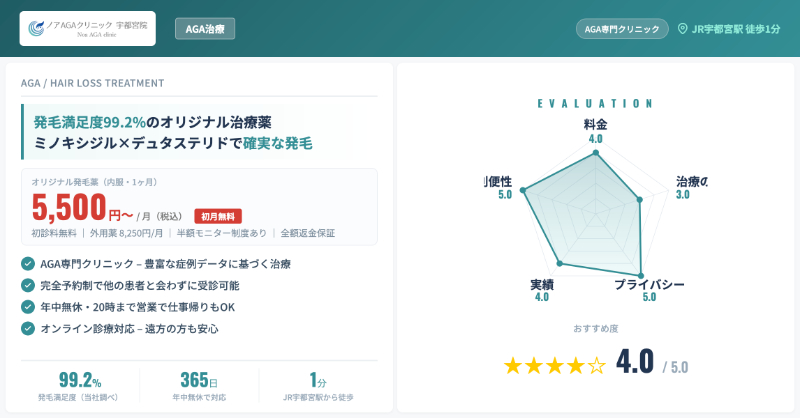Click the プライバシー 5.0 radar label
The image size is (800, 418).
(649, 290)
